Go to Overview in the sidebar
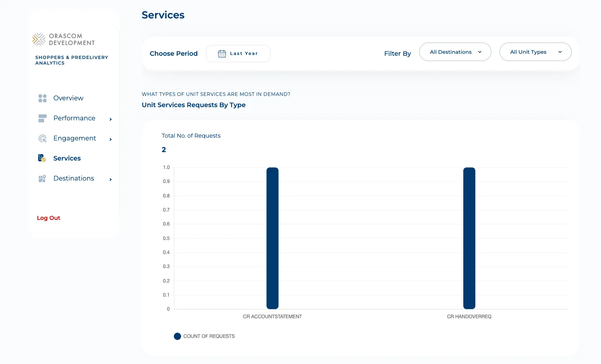Viewport: 601px width, 364px height. 68,98
